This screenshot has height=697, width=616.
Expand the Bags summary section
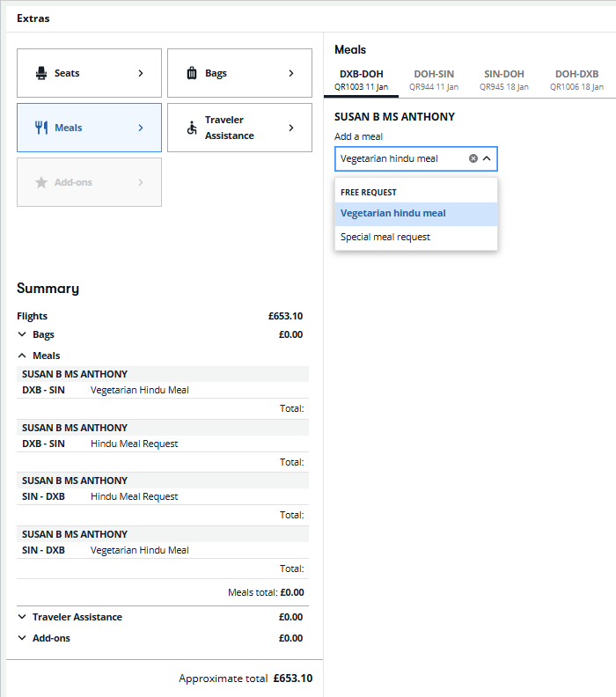pyautogui.click(x=22, y=334)
